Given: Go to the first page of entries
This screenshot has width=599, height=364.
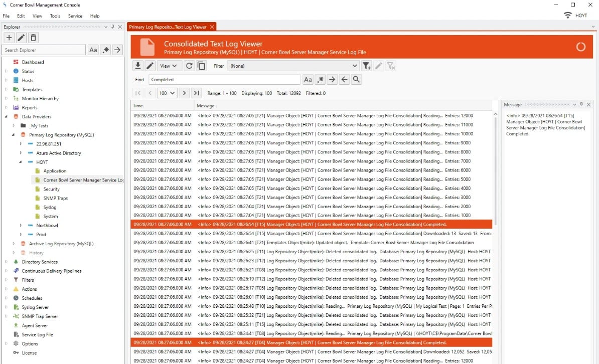Looking at the screenshot, I should click(138, 93).
